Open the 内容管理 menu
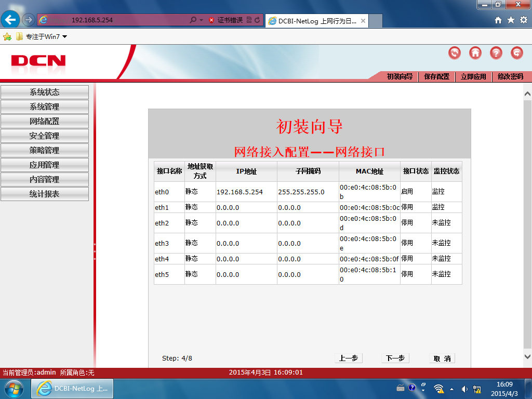 coord(45,179)
